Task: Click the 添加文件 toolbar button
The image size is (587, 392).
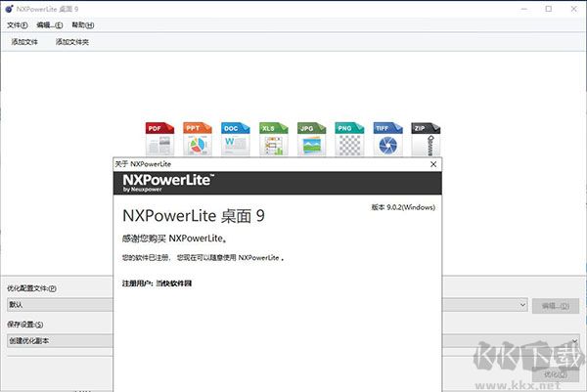Action: tap(24, 42)
